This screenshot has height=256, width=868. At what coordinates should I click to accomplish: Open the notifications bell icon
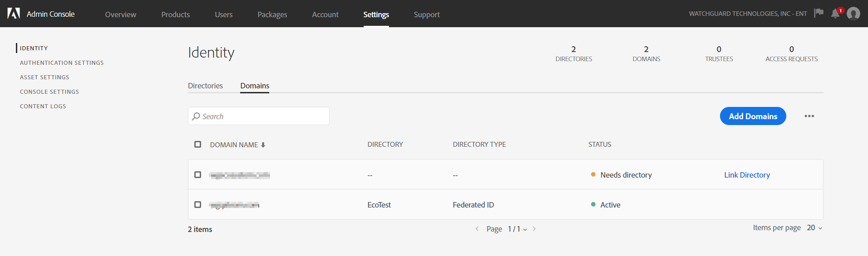(x=835, y=14)
